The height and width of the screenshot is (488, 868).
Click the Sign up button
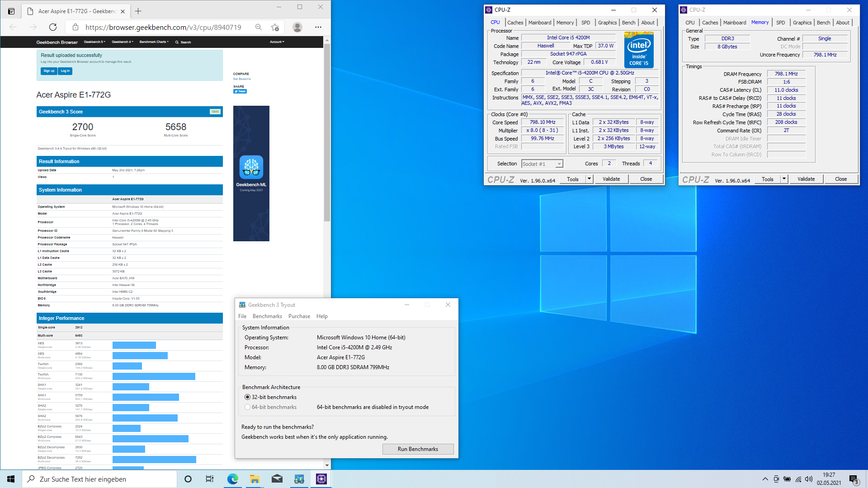coord(49,71)
